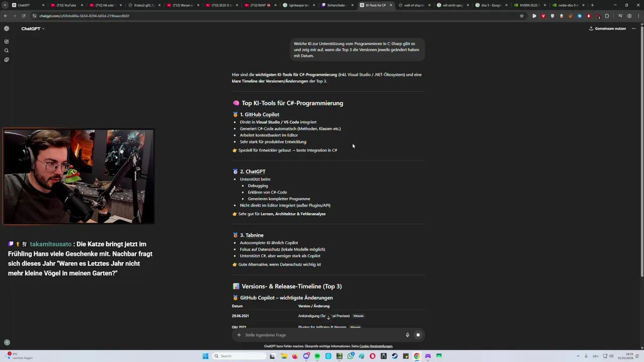The width and height of the screenshot is (644, 362).
Task: Open Firefox from the taskbar
Action: pyautogui.click(x=295, y=356)
